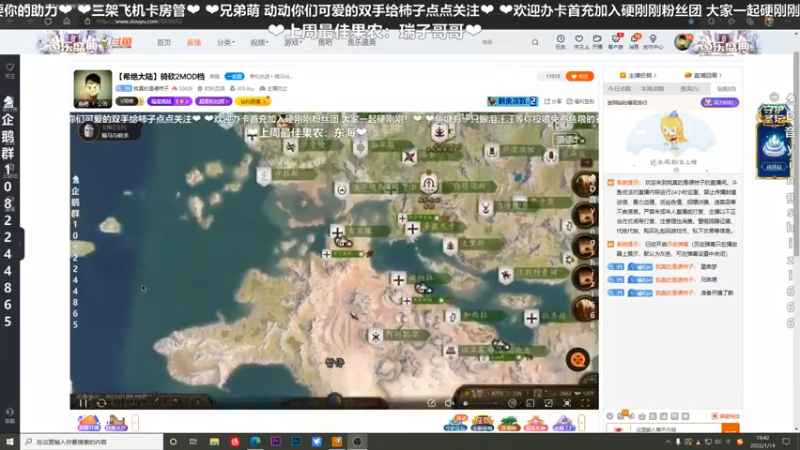
Task: Open the 客户端 download icon
Action: (616, 42)
